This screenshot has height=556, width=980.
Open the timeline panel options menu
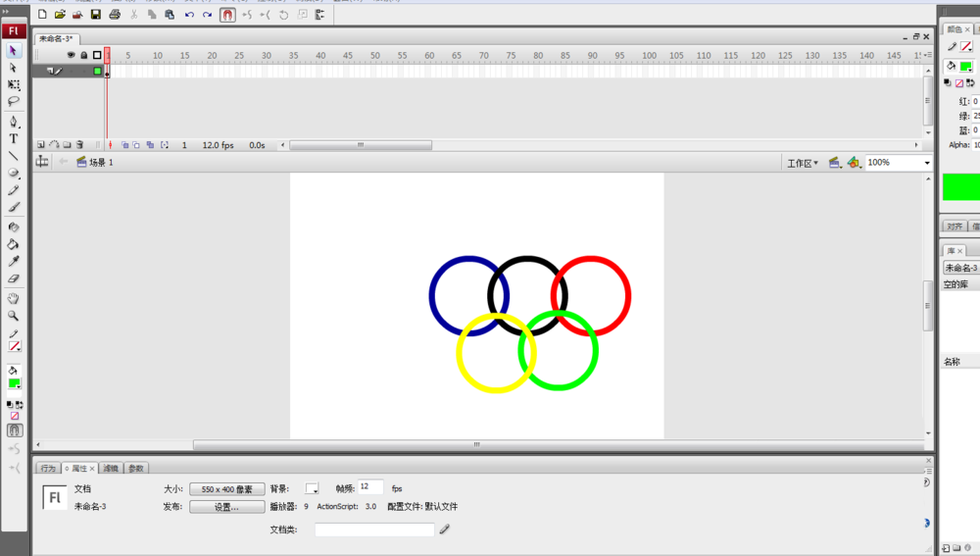pyautogui.click(x=927, y=55)
